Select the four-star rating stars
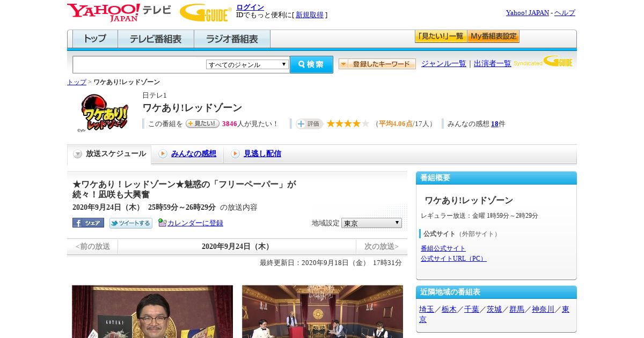This screenshot has width=644, height=338. click(348, 123)
